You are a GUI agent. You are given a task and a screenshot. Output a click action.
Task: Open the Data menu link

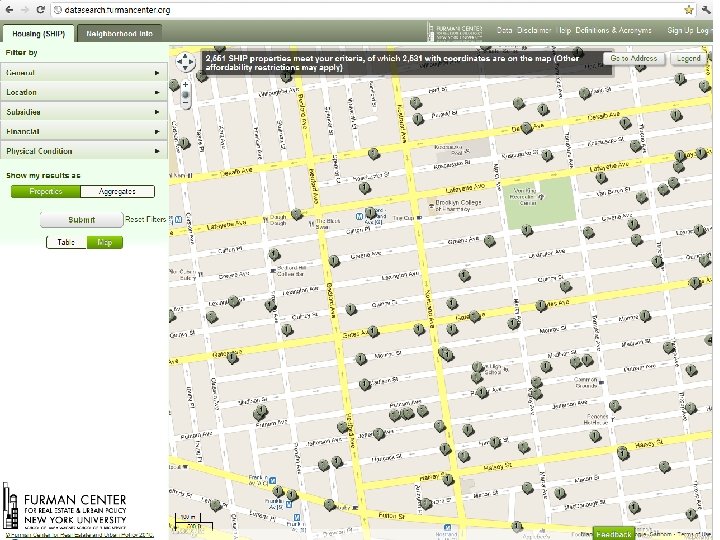(504, 30)
